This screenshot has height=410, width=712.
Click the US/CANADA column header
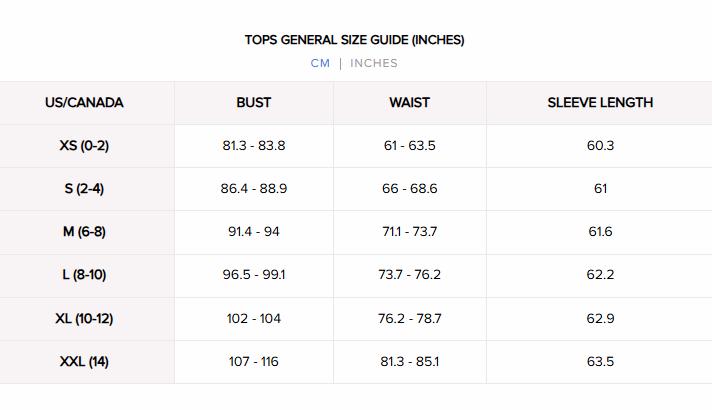[84, 102]
